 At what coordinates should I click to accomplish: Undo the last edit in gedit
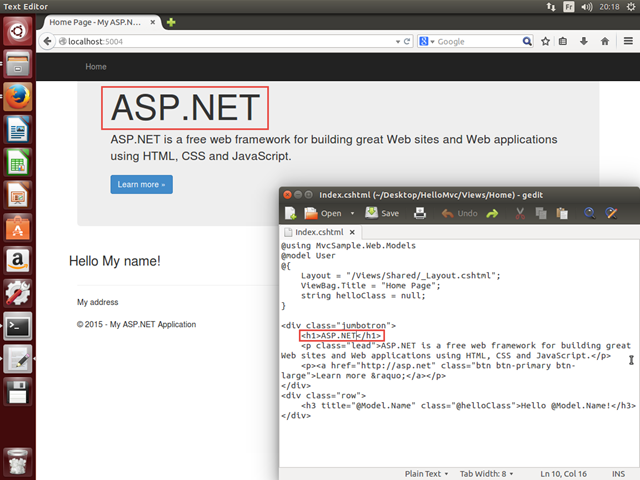tap(460, 213)
